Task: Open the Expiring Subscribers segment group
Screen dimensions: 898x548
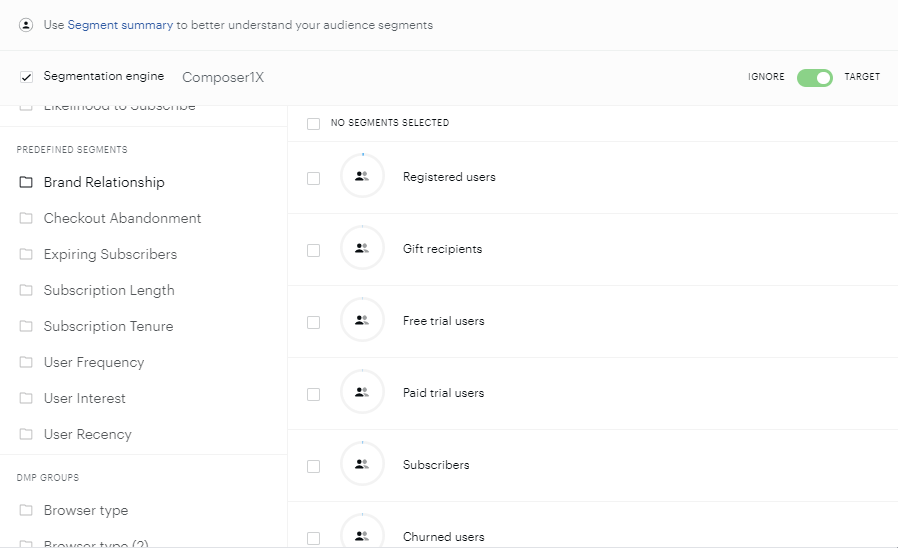Action: click(111, 254)
